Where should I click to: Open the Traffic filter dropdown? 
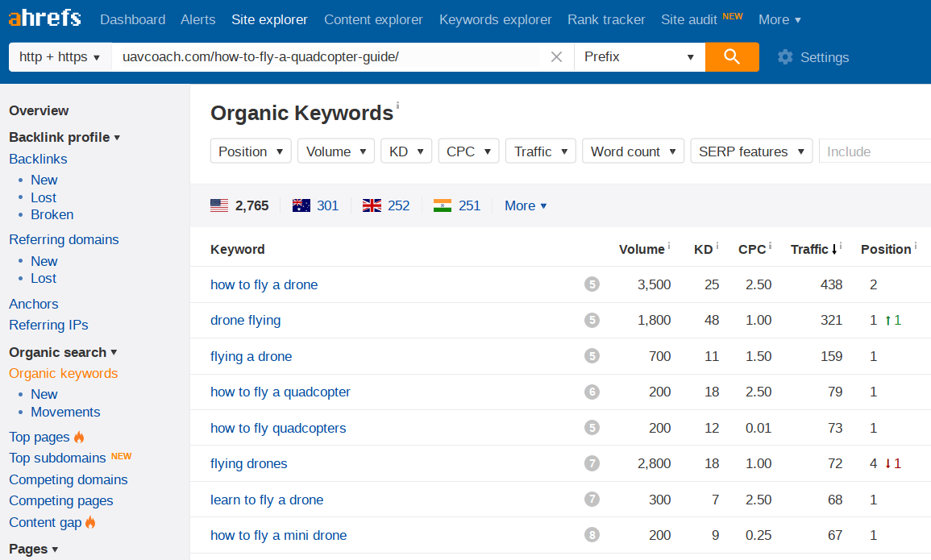click(x=541, y=151)
